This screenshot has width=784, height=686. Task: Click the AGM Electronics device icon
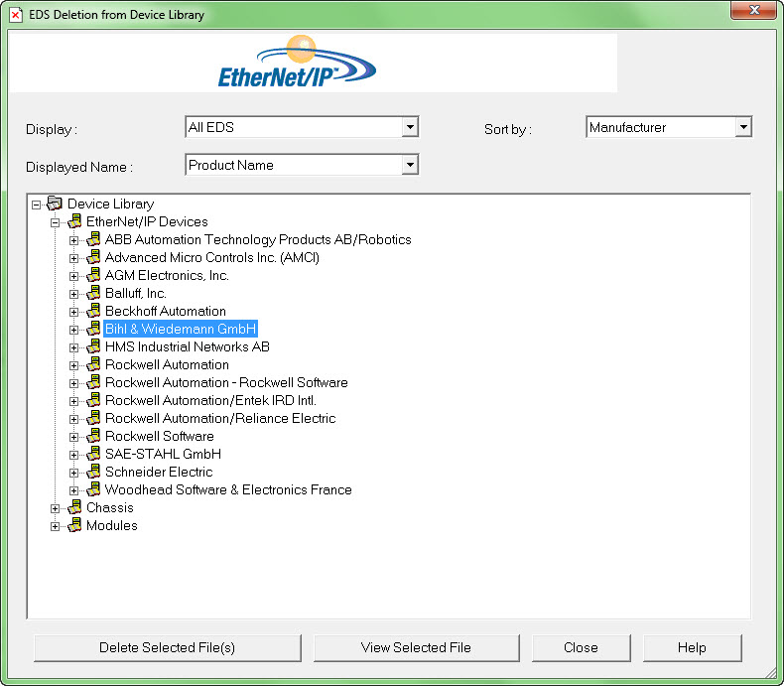[x=93, y=276]
